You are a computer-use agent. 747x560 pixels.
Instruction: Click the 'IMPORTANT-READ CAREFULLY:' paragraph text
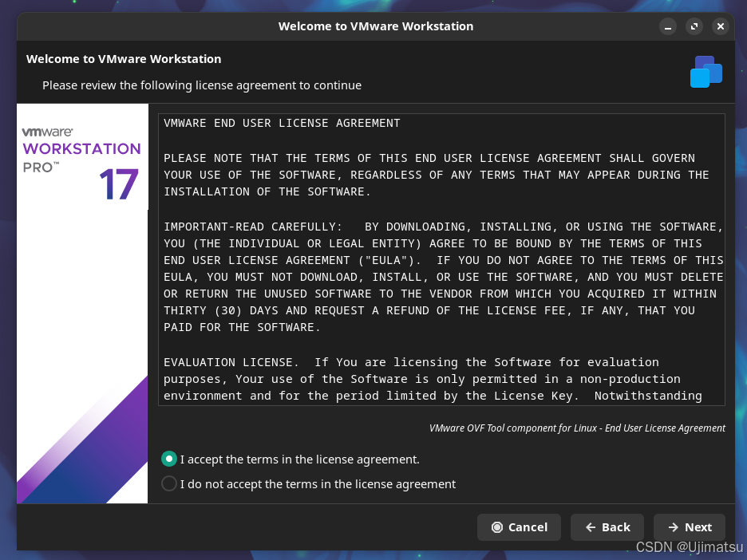[444, 277]
